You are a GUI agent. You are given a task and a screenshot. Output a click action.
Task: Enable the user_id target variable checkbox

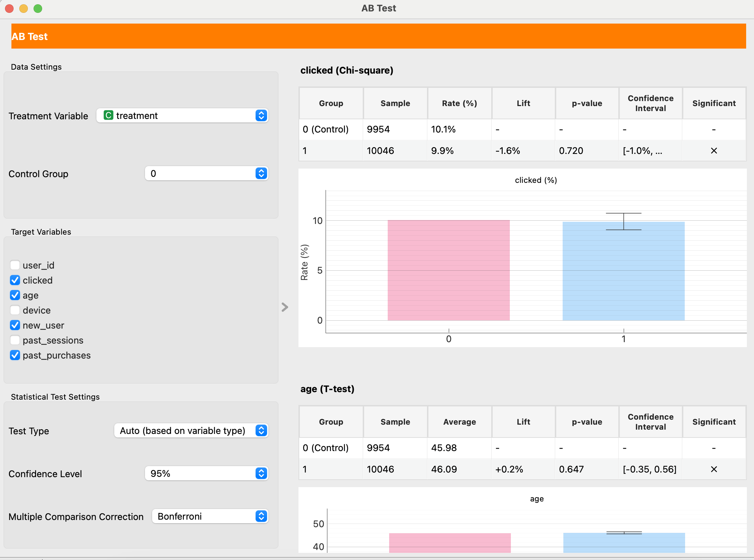(x=15, y=265)
